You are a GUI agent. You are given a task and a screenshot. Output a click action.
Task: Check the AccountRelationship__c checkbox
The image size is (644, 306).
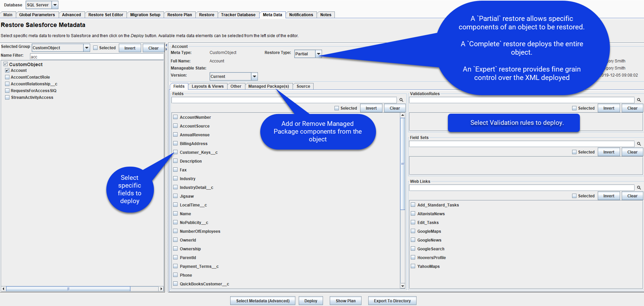[x=7, y=84]
